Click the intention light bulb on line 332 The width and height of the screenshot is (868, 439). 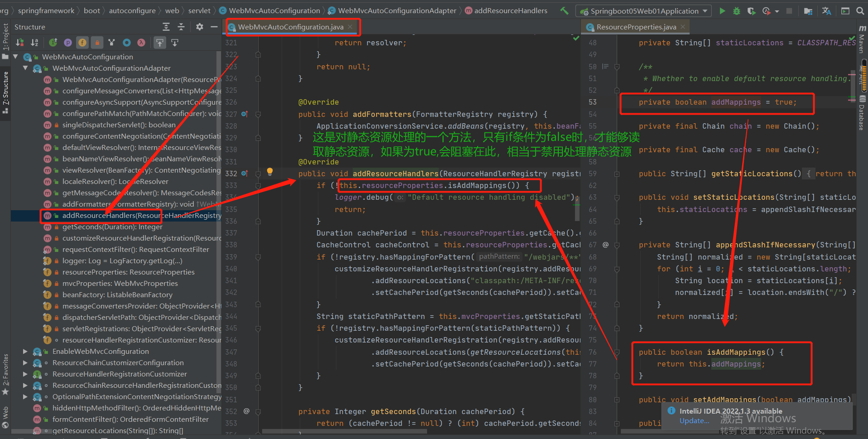270,172
